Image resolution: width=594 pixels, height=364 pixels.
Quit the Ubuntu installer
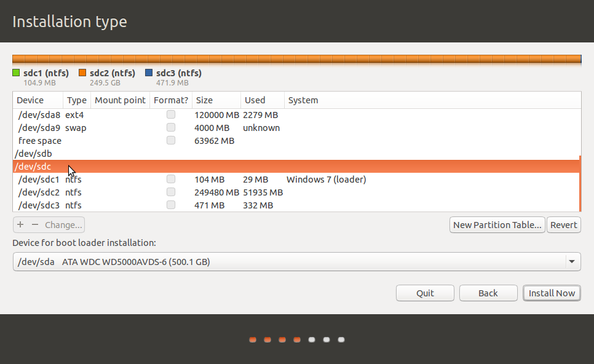pos(425,293)
